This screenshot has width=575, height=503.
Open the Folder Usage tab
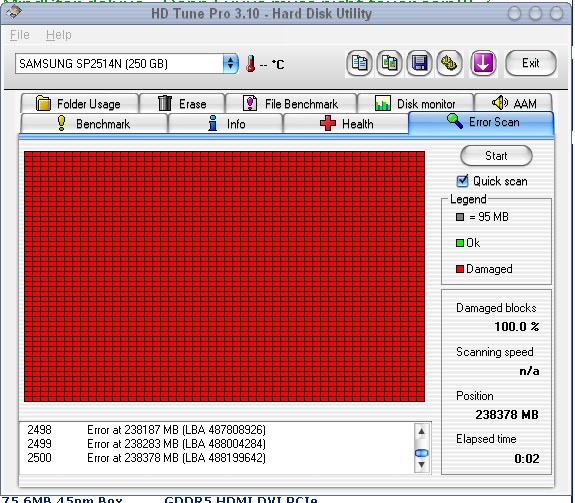point(80,103)
